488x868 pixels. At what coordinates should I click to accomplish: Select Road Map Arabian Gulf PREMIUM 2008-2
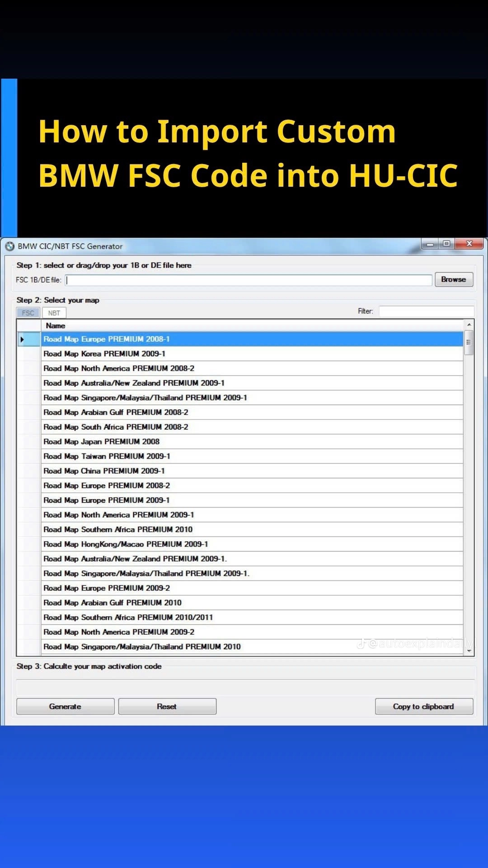point(252,412)
